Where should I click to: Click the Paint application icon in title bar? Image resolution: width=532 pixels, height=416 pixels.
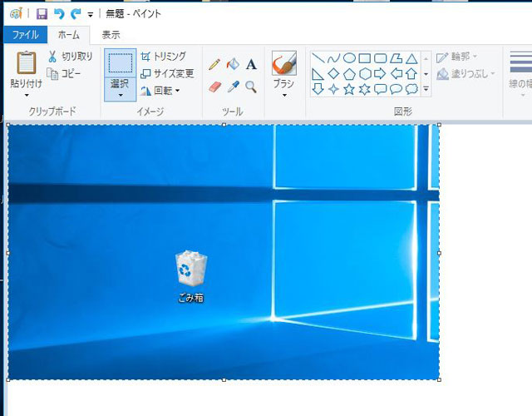16,13
